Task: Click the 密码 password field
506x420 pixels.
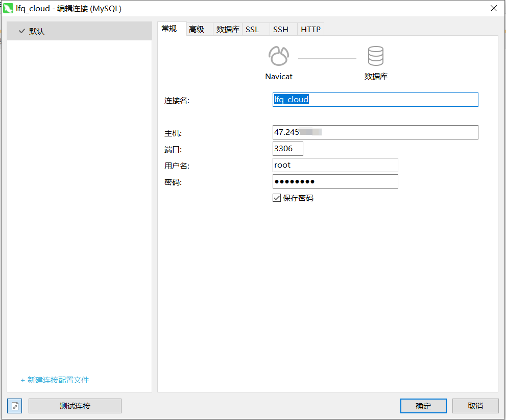Action: [x=335, y=181]
